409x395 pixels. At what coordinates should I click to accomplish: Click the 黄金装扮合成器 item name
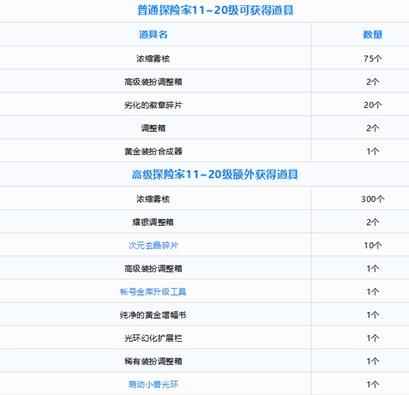(x=153, y=151)
